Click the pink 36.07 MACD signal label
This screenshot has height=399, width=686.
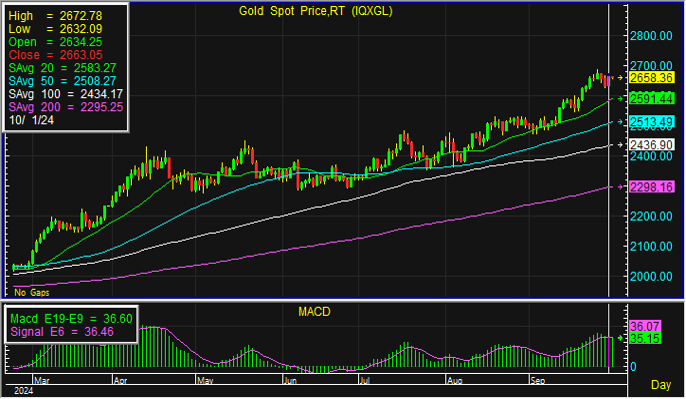tap(645, 326)
